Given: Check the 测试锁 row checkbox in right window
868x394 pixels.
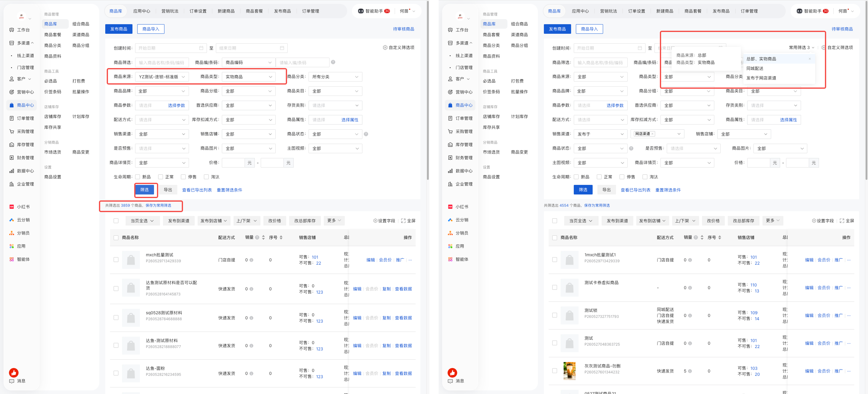Looking at the screenshot, I should point(555,315).
